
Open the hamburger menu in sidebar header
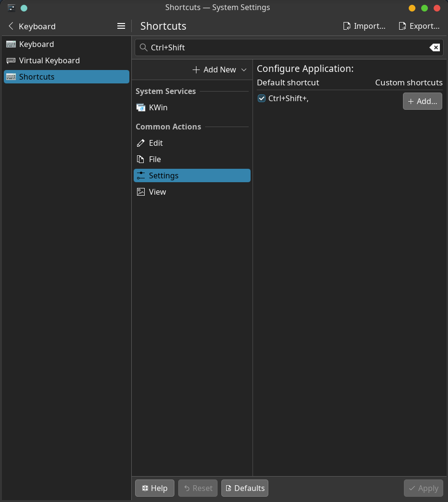click(121, 26)
